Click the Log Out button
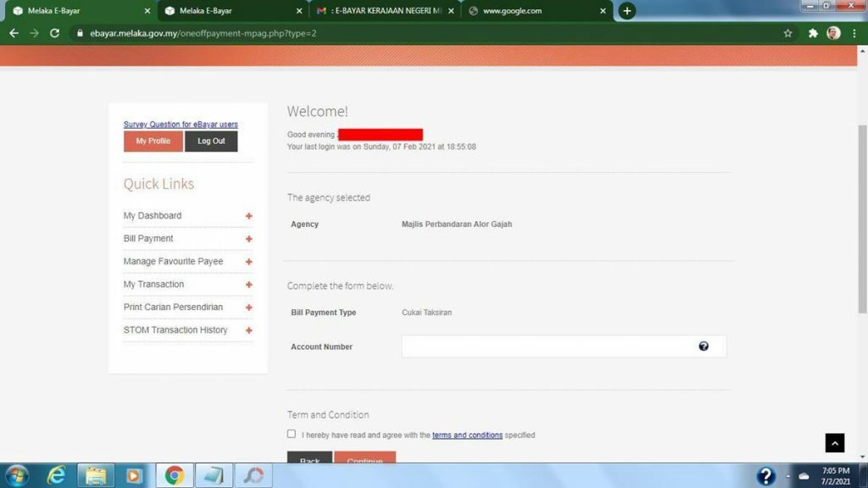 (211, 141)
